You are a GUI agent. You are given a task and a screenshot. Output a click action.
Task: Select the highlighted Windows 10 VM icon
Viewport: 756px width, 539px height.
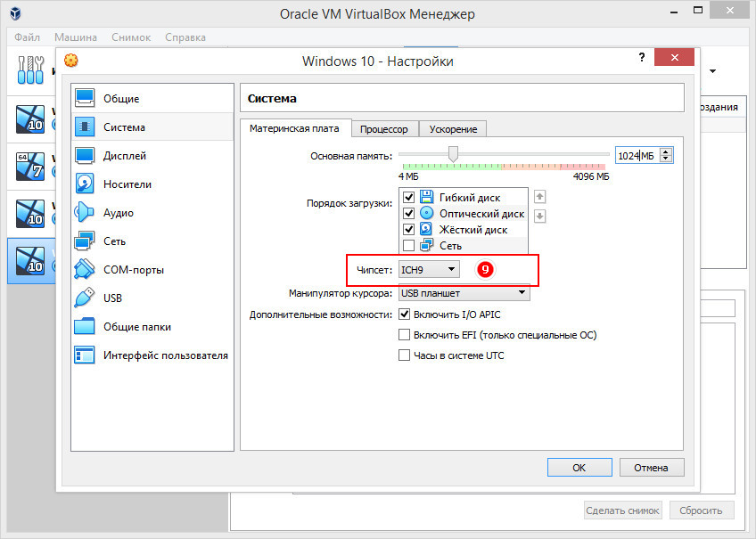[30, 261]
